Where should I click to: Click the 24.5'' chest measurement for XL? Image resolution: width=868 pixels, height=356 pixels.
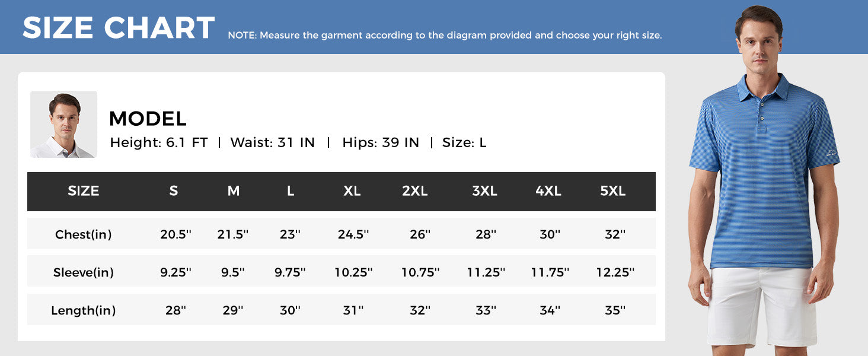353,234
